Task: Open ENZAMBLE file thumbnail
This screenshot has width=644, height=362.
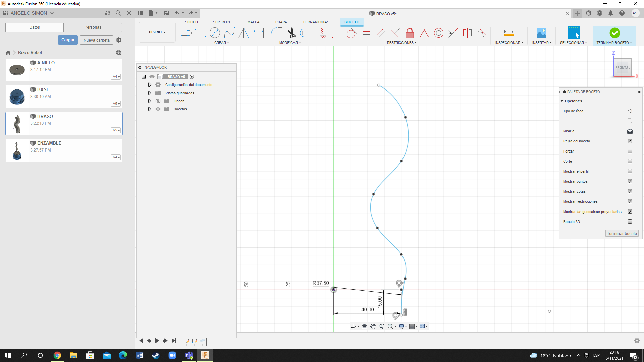Action: click(x=17, y=150)
